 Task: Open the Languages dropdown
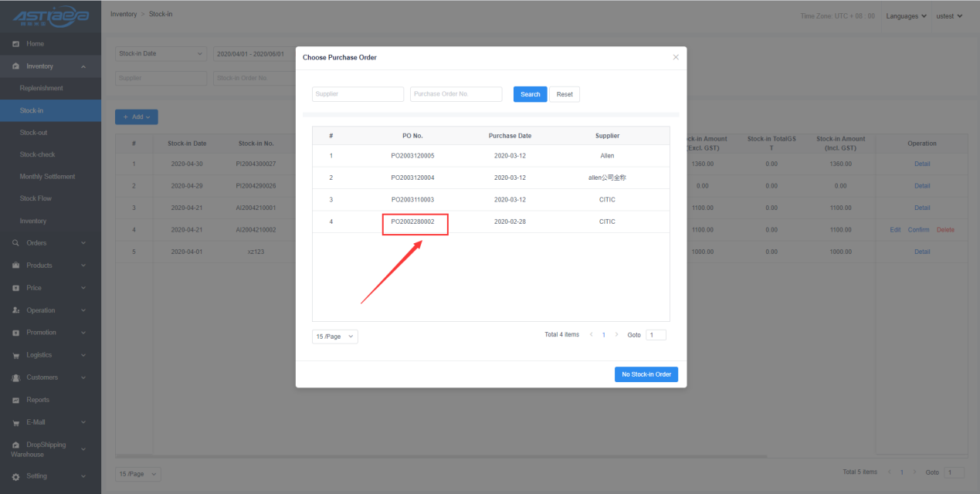pyautogui.click(x=906, y=16)
